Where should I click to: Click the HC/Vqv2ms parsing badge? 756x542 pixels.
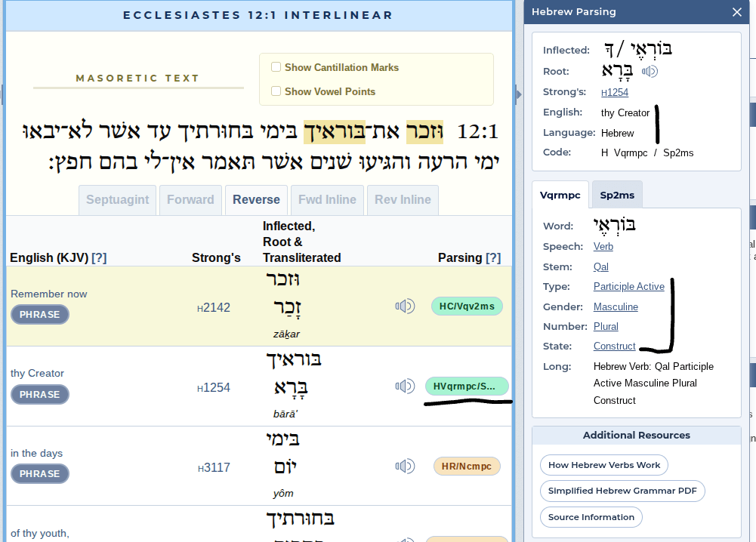pos(467,306)
